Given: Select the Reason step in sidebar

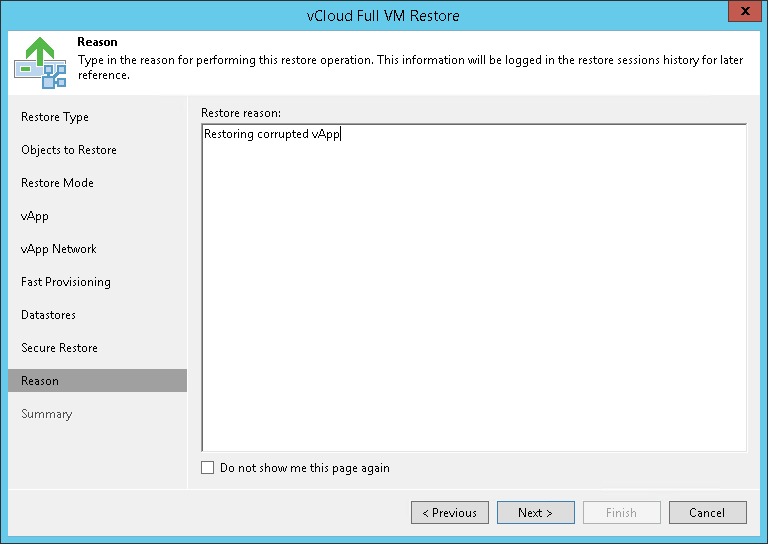Looking at the screenshot, I should point(40,381).
